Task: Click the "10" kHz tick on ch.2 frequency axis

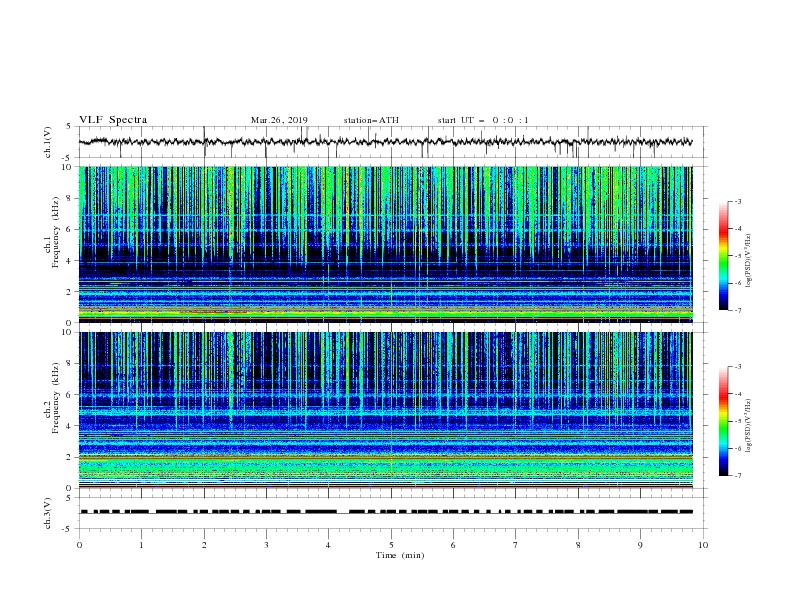Action: click(x=69, y=332)
